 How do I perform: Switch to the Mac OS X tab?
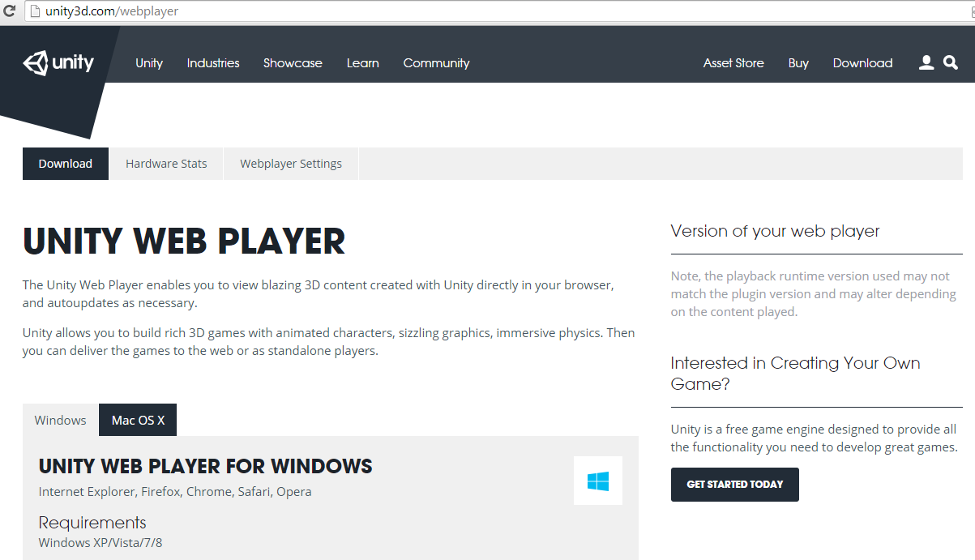click(138, 420)
